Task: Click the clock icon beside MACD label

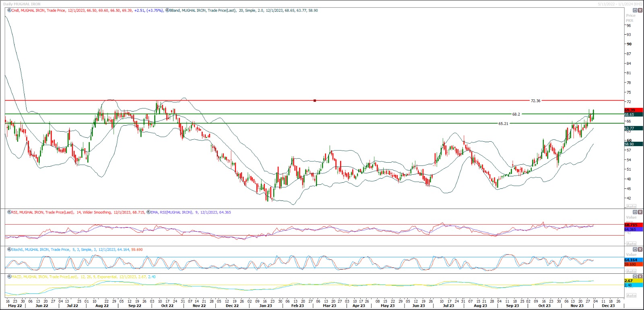Action: click(x=9, y=277)
